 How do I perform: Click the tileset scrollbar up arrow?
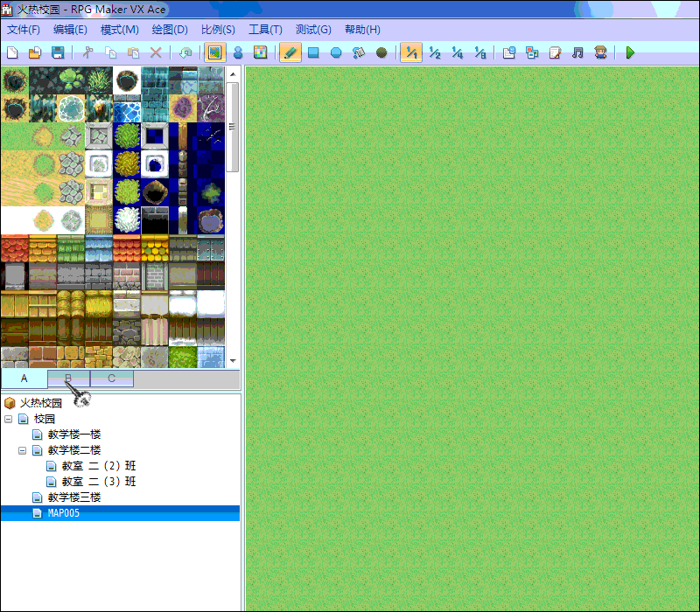pos(233,74)
